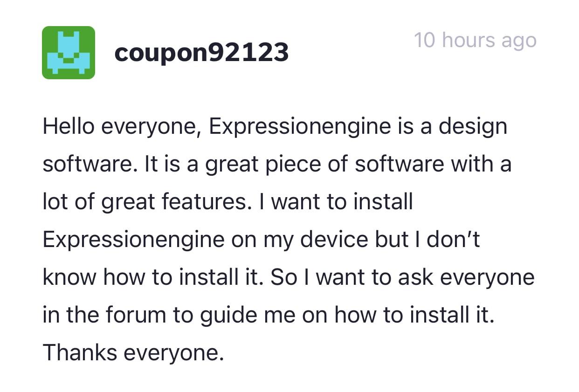Click the word "know" starting fifth line
Image resolution: width=579 pixels, height=392 pixels.
(x=69, y=278)
